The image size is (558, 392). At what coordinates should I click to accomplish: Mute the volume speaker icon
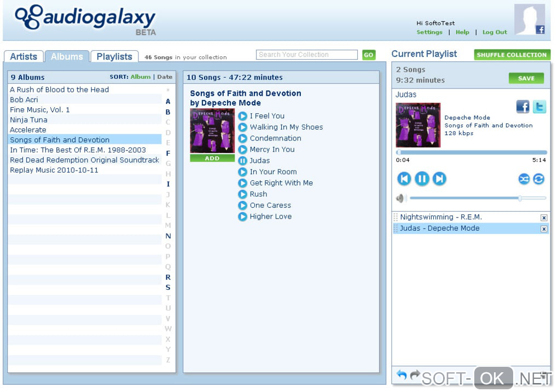click(401, 198)
